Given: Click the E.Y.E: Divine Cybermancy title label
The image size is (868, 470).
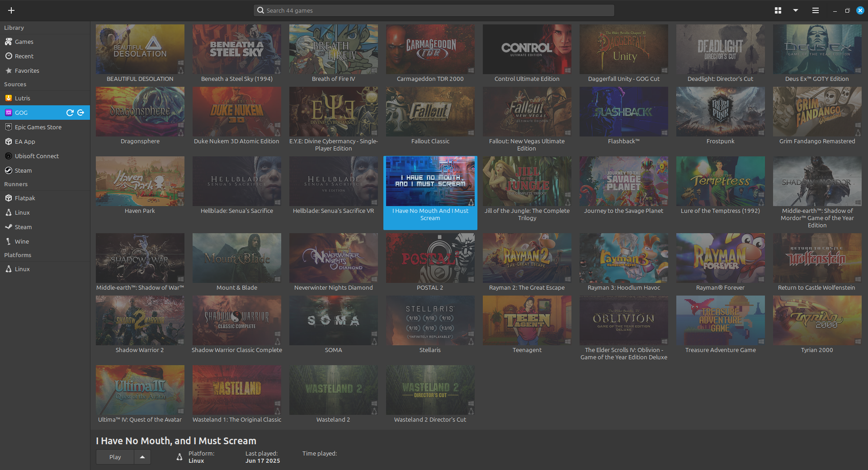Looking at the screenshot, I should coord(334,145).
